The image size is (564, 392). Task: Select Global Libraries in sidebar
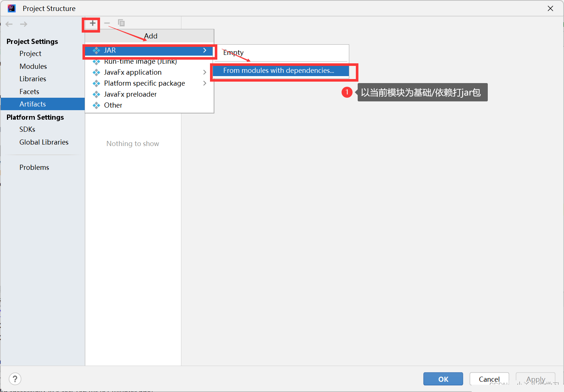(x=44, y=142)
